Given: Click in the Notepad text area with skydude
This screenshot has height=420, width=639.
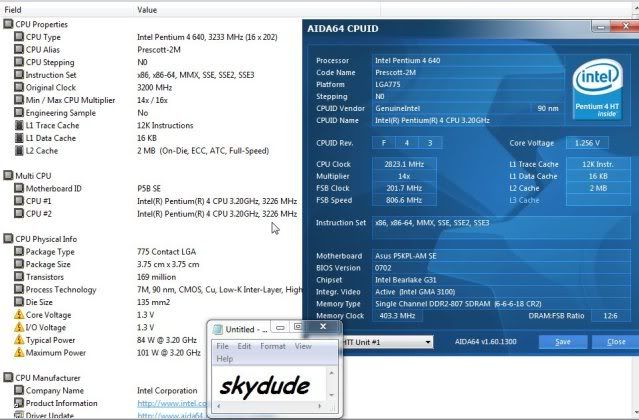Looking at the screenshot, I should (x=269, y=384).
